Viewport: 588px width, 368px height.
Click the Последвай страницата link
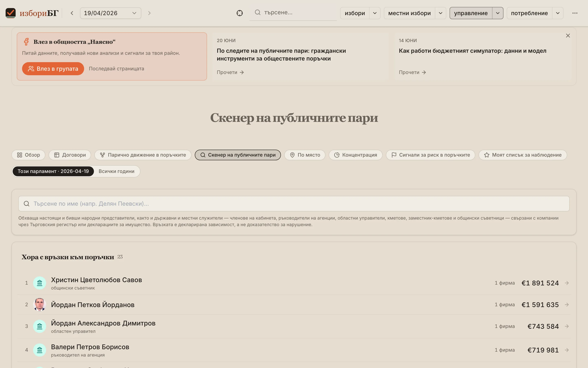116,69
